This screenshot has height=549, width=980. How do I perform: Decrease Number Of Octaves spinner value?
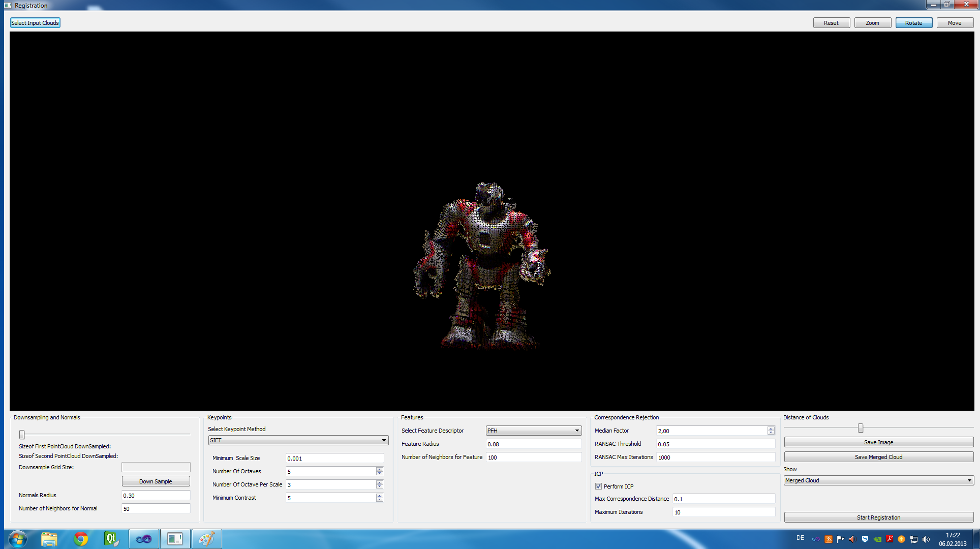pos(379,474)
